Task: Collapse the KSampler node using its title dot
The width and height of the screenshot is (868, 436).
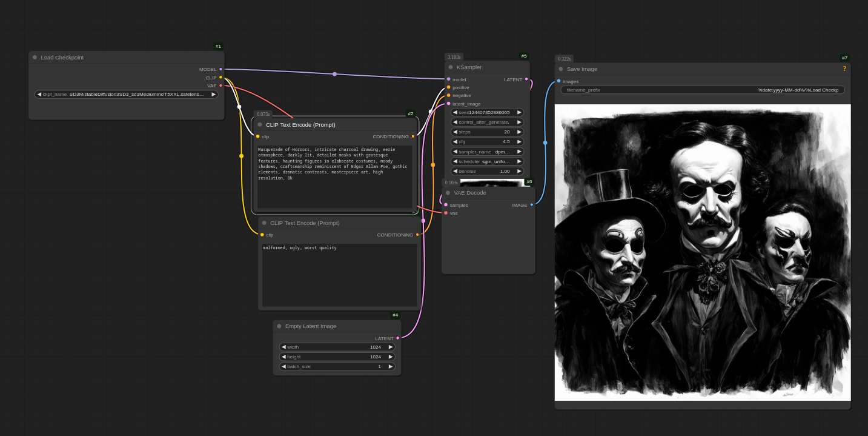Action: click(451, 67)
